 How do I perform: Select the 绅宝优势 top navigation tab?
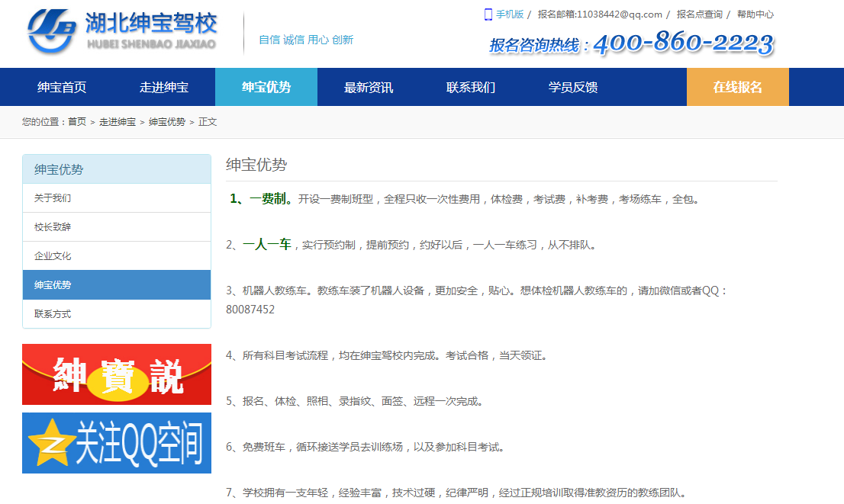[x=266, y=87]
